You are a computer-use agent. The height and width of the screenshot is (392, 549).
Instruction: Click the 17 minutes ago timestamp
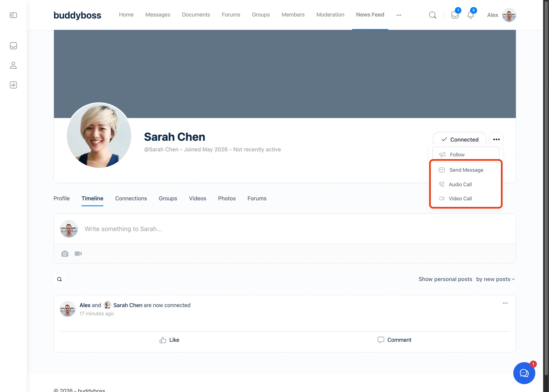pyautogui.click(x=96, y=314)
